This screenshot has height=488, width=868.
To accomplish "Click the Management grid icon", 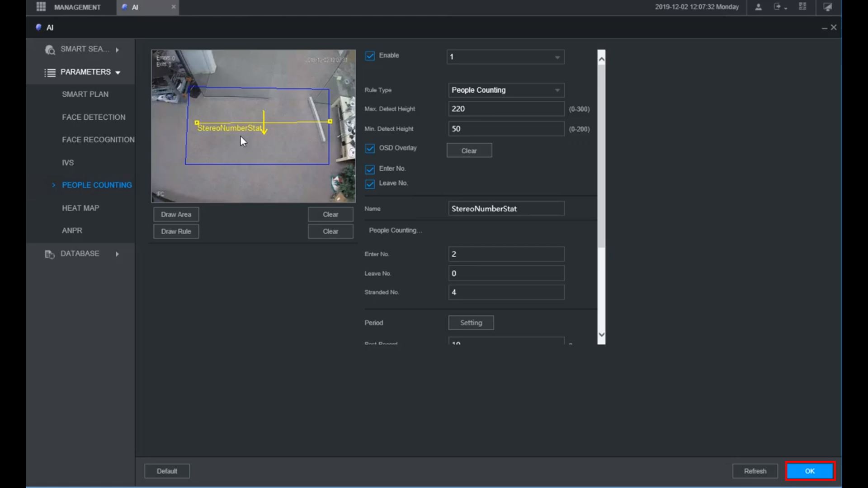I will tap(41, 7).
